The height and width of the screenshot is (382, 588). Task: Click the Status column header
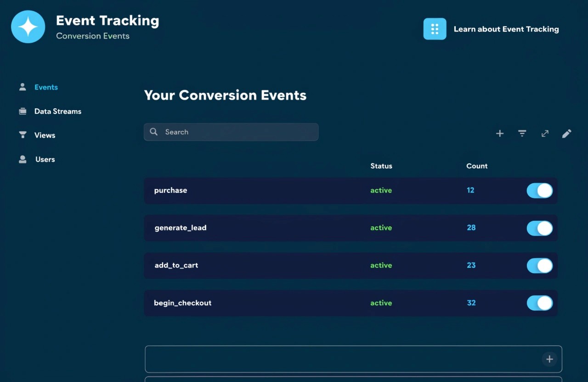click(381, 166)
